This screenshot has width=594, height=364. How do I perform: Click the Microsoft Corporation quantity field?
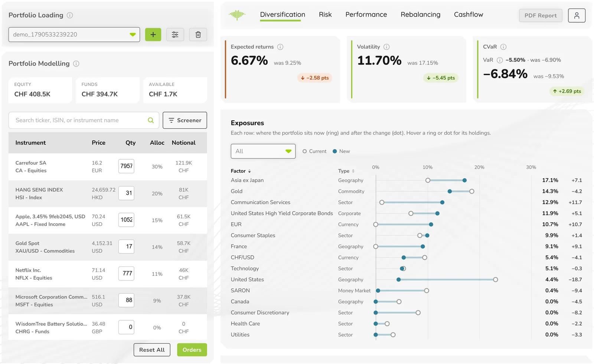(x=126, y=300)
